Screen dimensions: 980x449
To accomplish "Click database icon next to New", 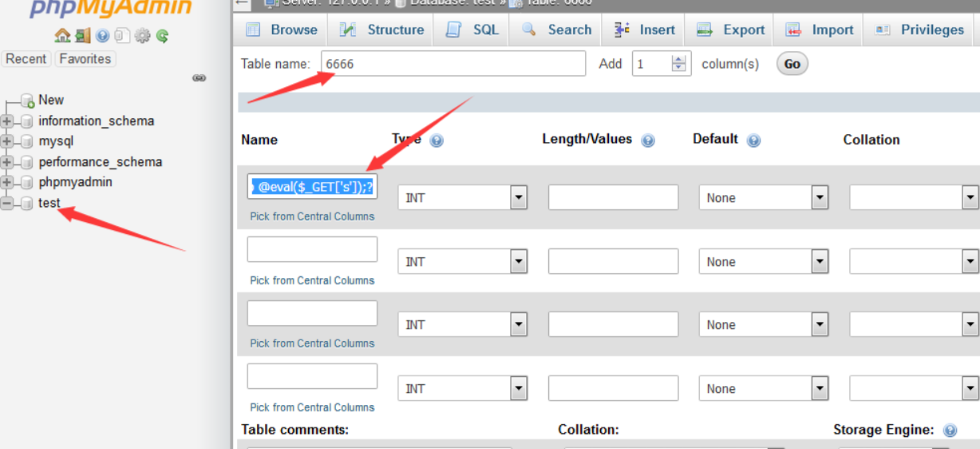I will [28, 101].
